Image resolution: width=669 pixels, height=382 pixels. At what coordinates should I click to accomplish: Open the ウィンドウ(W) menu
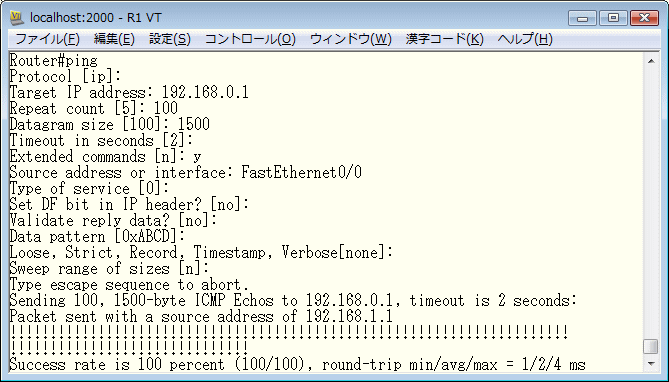tap(351, 39)
